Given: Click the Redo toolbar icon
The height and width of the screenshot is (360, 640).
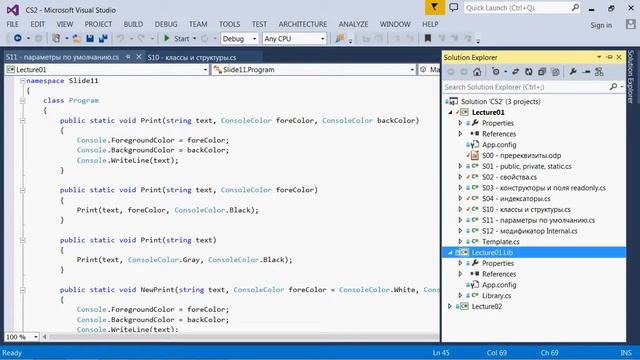Looking at the screenshot, I should [141, 38].
